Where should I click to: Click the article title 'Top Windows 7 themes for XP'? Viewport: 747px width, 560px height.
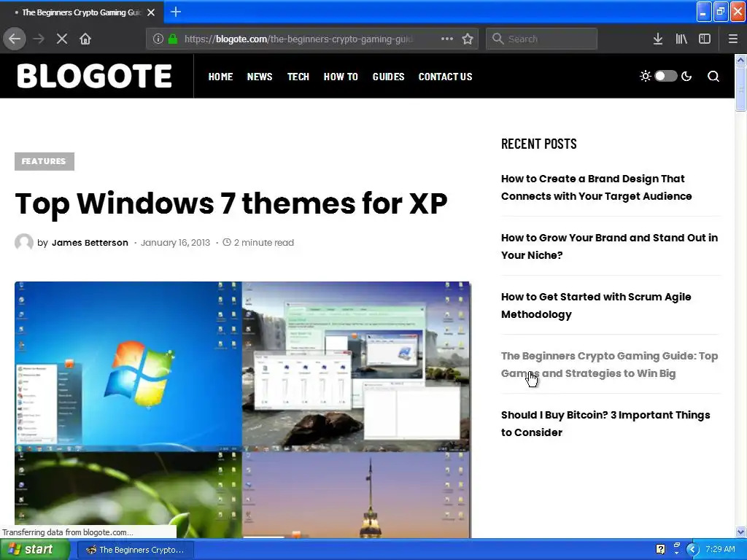tap(231, 203)
